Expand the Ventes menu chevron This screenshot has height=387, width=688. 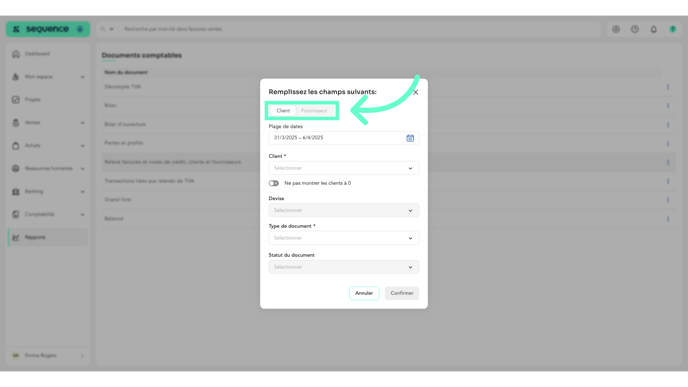82,123
